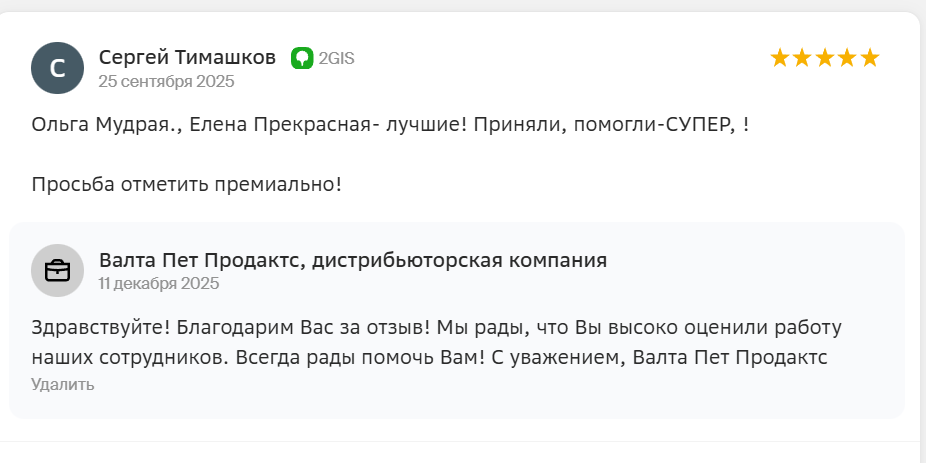The width and height of the screenshot is (926, 463).
Task: Click the 2GIS source label text
Action: coord(336,58)
